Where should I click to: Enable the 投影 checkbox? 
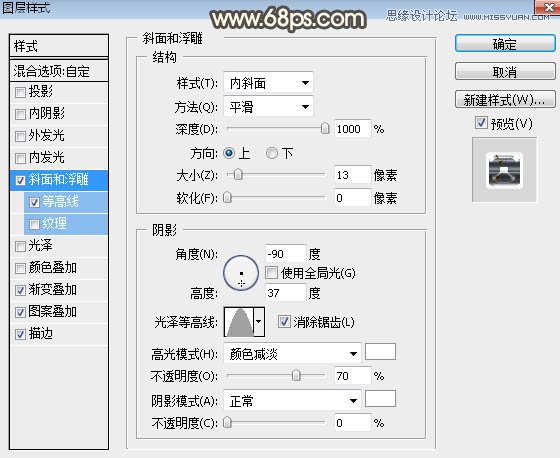point(20,93)
